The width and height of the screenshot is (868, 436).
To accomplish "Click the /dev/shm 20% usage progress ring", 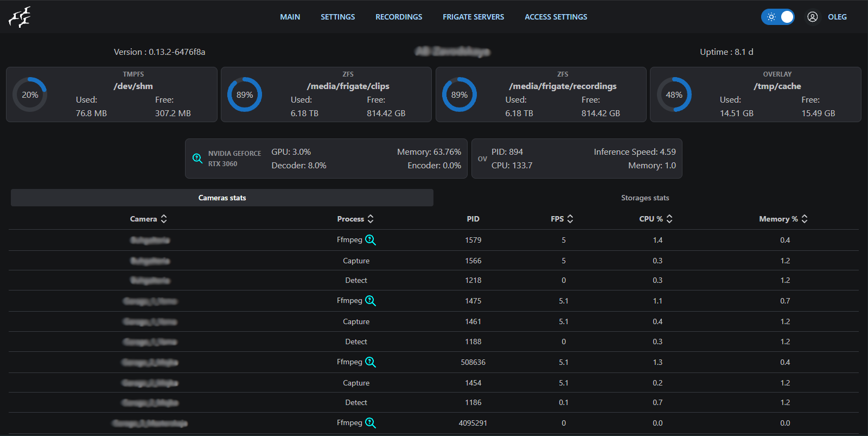I will point(30,94).
